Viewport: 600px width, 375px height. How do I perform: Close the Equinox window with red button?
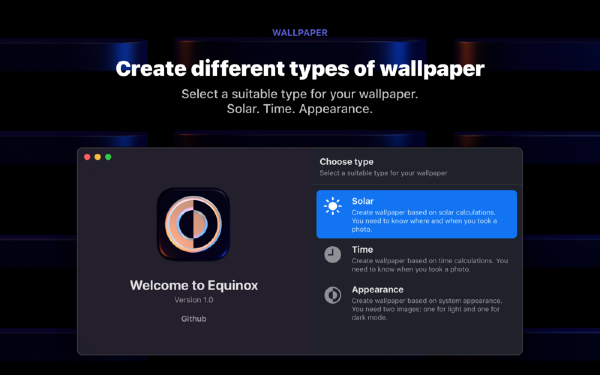coord(87,157)
